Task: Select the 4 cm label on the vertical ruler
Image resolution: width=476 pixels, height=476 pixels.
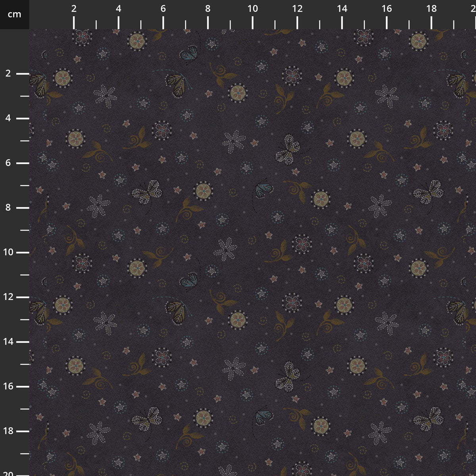Action: [8, 119]
